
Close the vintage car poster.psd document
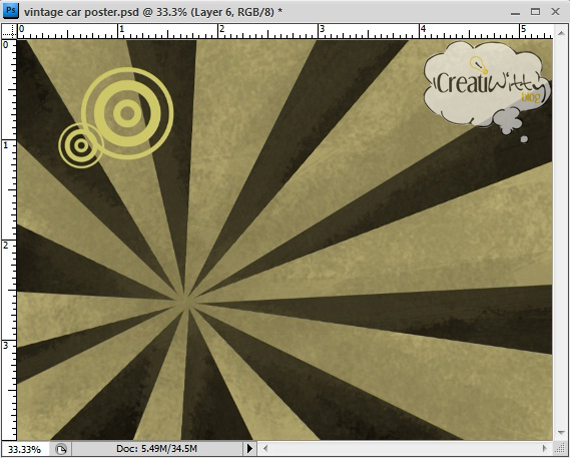(555, 12)
